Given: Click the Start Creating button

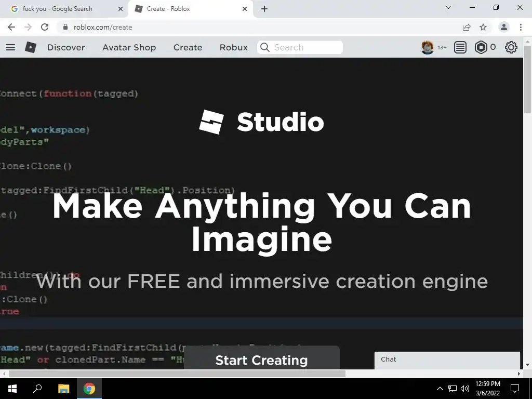Looking at the screenshot, I should pyautogui.click(x=262, y=358).
